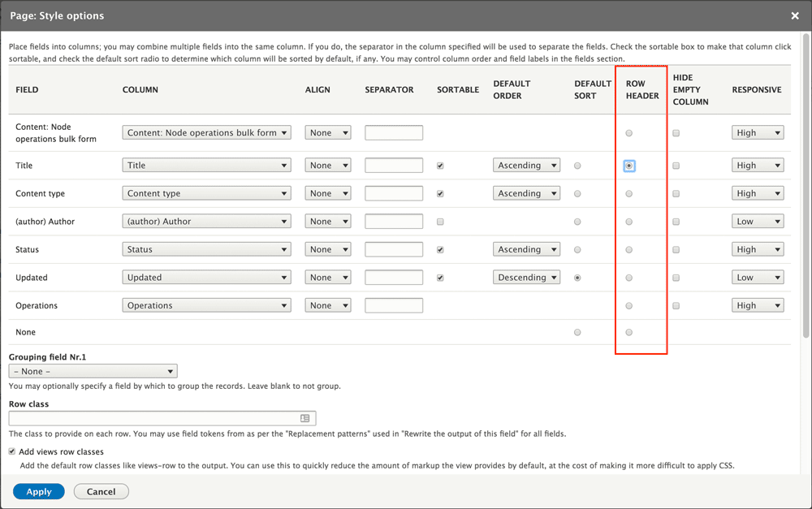812x509 pixels.
Task: Enable Hide empty column for Status
Action: [x=676, y=248]
